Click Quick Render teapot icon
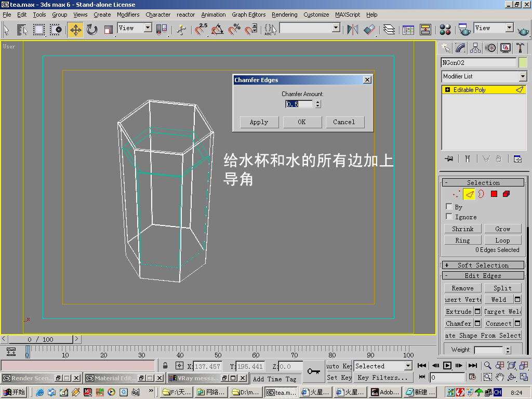Viewport: 532px width, 399px height. (523, 31)
